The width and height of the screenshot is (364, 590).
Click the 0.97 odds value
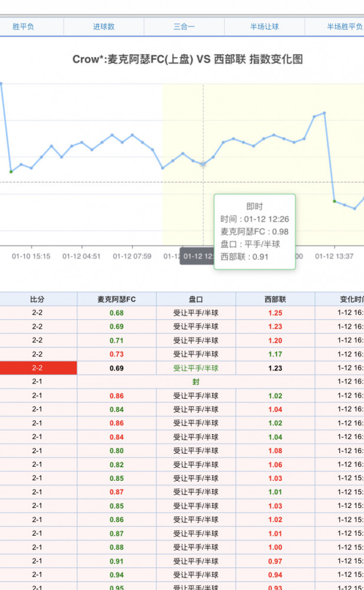coord(275,561)
